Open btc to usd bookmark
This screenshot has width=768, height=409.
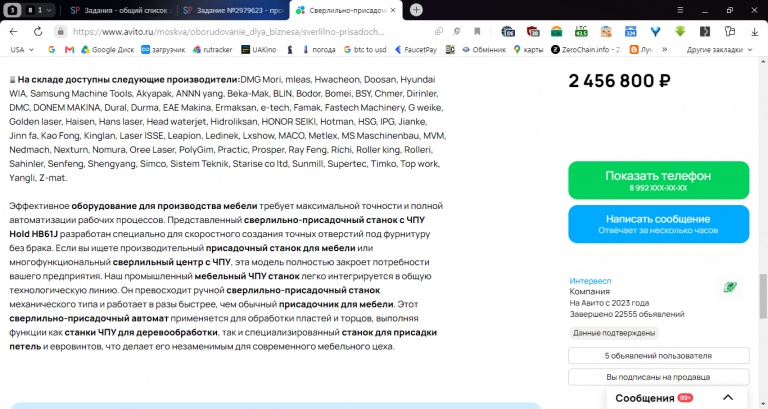tap(365, 49)
